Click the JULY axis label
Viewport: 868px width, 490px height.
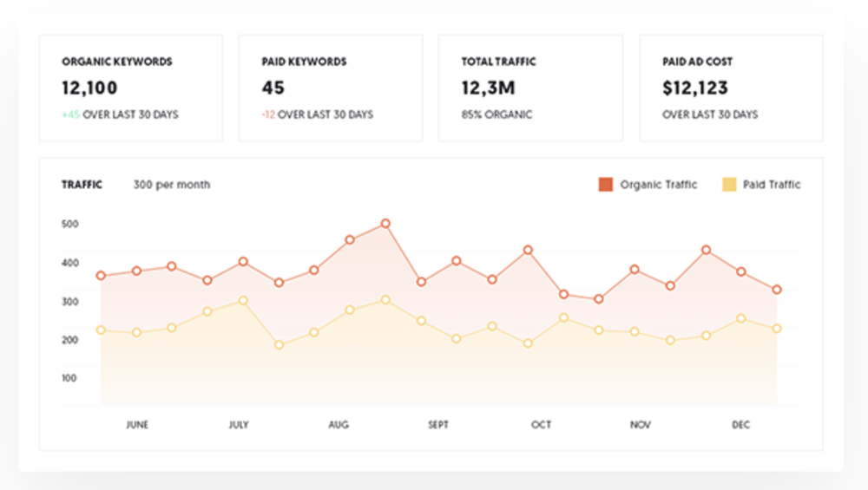(x=239, y=425)
